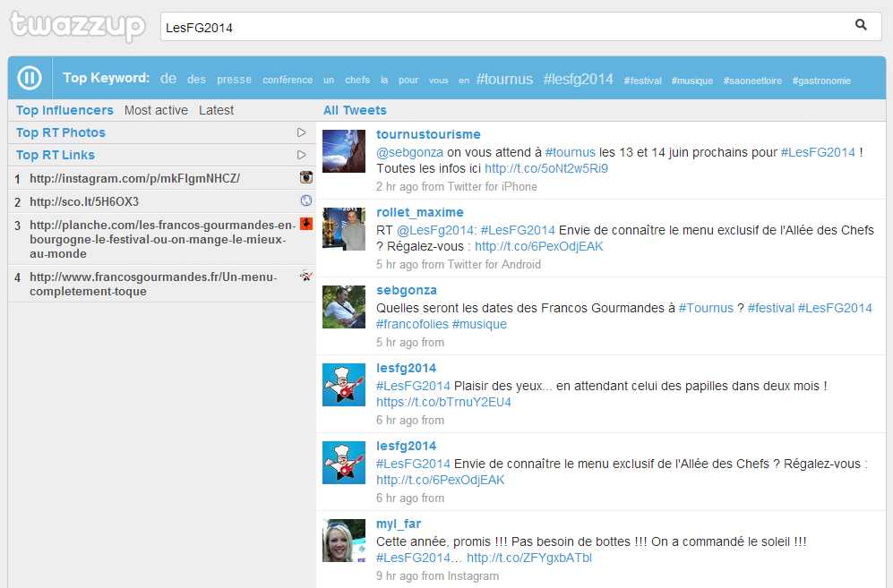Screen dimensions: 893x588
Task: Click the myl_far username
Action: click(x=399, y=524)
